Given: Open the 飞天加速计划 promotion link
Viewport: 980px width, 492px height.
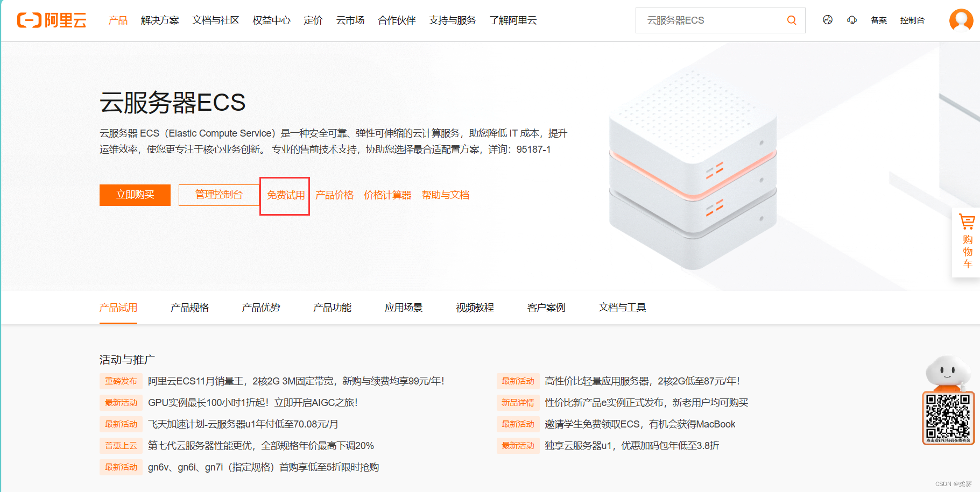Looking at the screenshot, I should (x=243, y=424).
